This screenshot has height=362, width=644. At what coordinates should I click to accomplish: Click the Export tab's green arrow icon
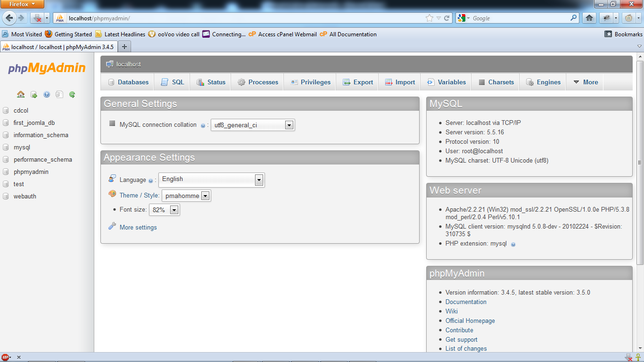tap(346, 82)
